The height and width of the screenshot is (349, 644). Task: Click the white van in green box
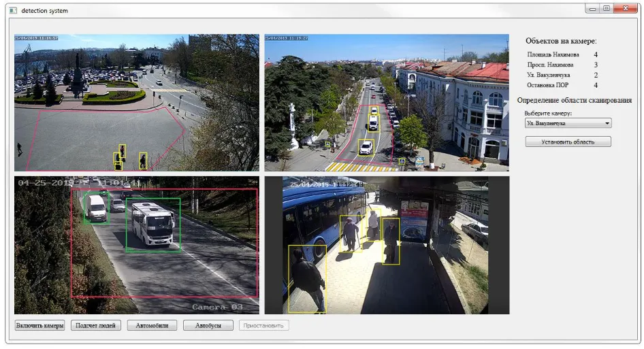pyautogui.click(x=95, y=207)
